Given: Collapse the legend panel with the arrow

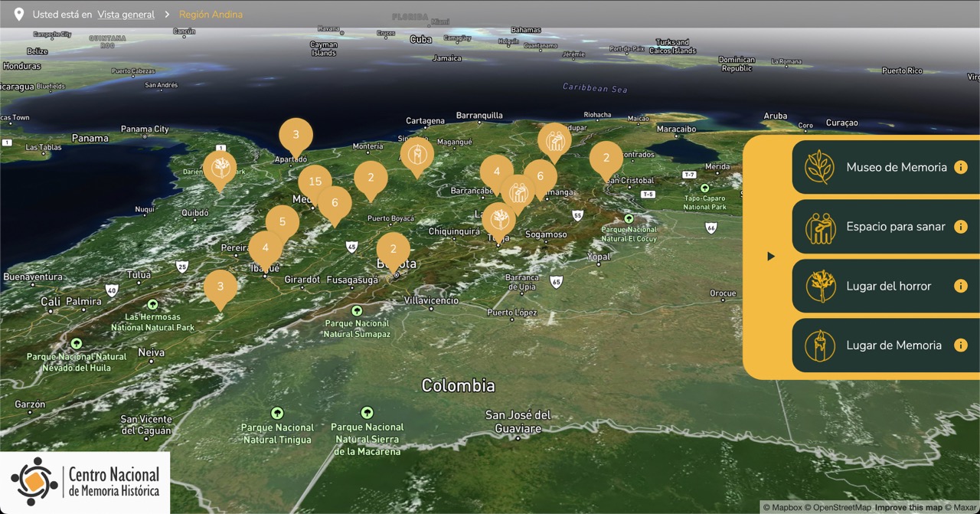Looking at the screenshot, I should tap(771, 257).
